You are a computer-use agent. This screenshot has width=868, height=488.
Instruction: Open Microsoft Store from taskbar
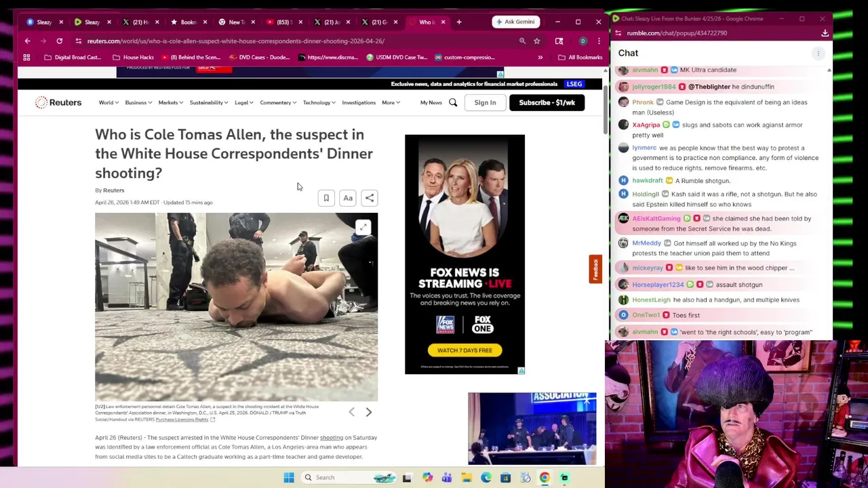pyautogui.click(x=505, y=477)
